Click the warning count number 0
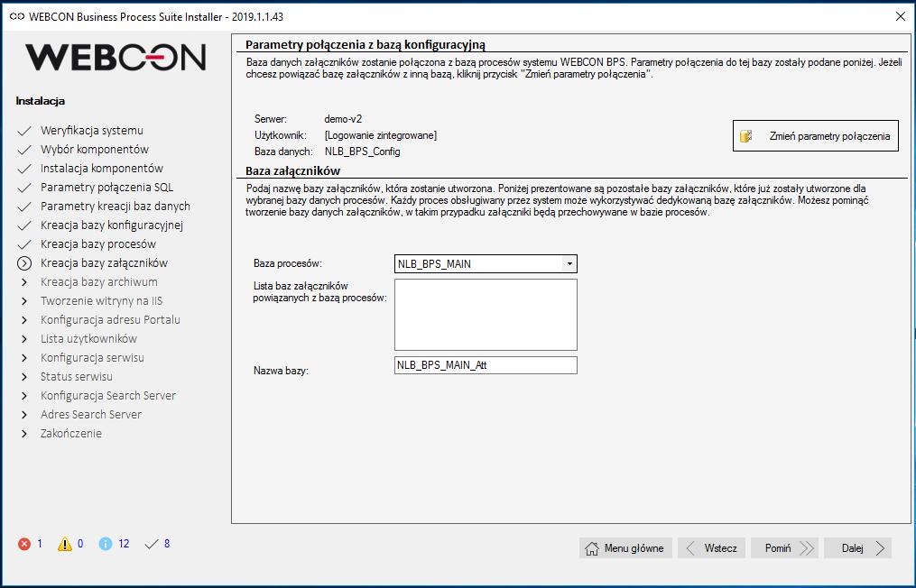Image resolution: width=916 pixels, height=588 pixels. click(80, 544)
